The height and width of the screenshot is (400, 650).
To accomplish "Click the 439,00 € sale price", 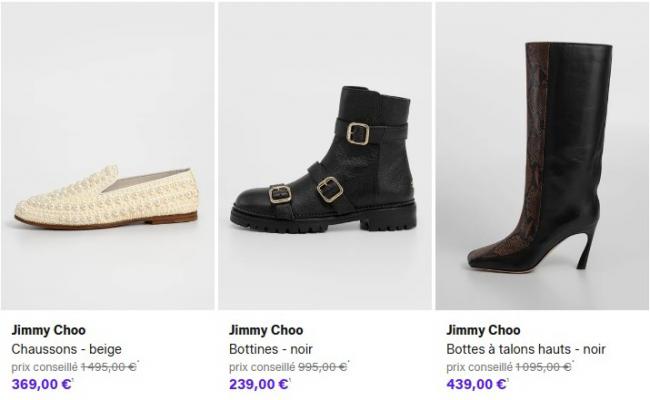I will click(476, 383).
